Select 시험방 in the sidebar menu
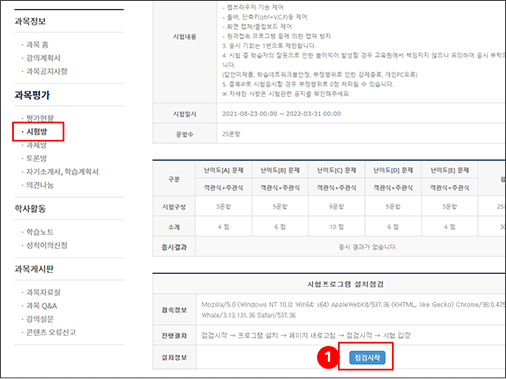Image resolution: width=506 pixels, height=379 pixels. click(37, 132)
